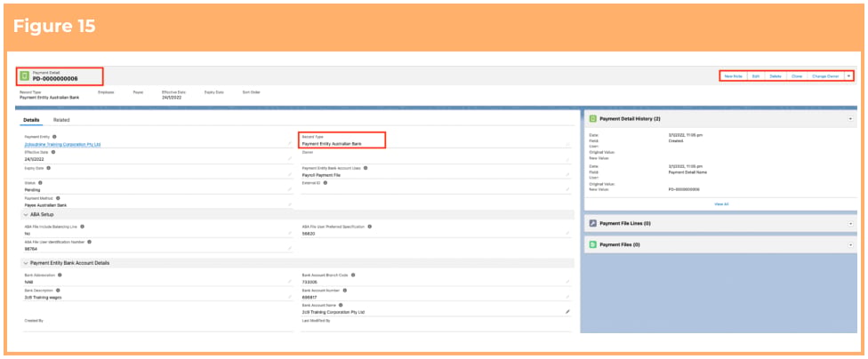This screenshot has width=868, height=359.
Task: Open the info tooltip beside Effective Date label
Action: 53,152
